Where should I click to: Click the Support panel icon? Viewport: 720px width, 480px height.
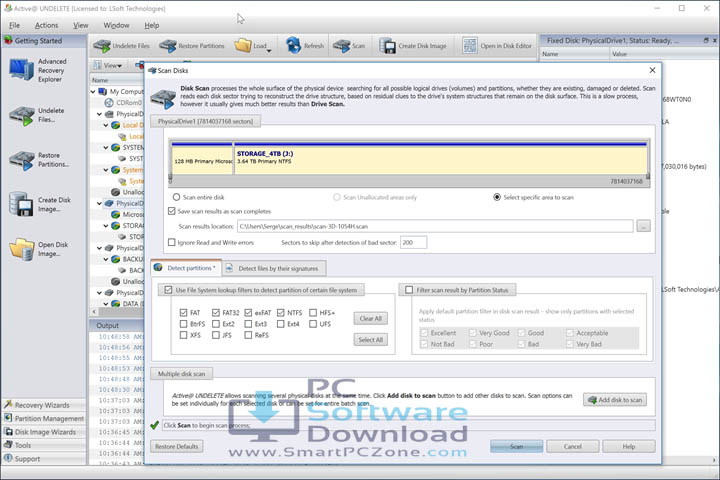click(x=8, y=458)
